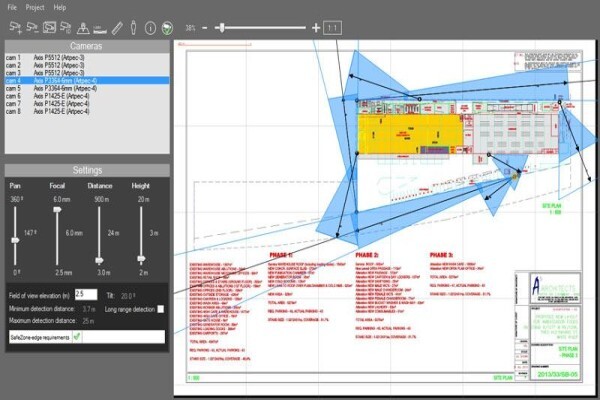Click the remove camera icon
The width and height of the screenshot is (600, 400).
[x=32, y=28]
